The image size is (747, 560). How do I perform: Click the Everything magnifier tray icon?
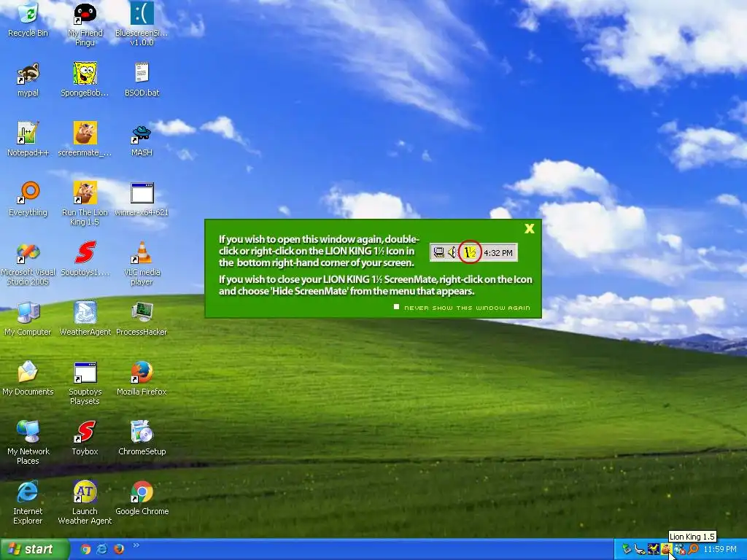tap(693, 549)
